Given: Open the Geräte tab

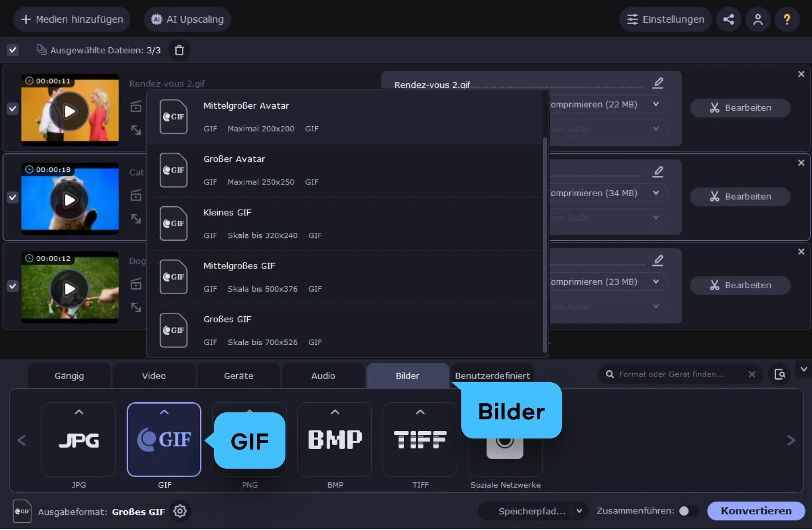Looking at the screenshot, I should (x=239, y=376).
